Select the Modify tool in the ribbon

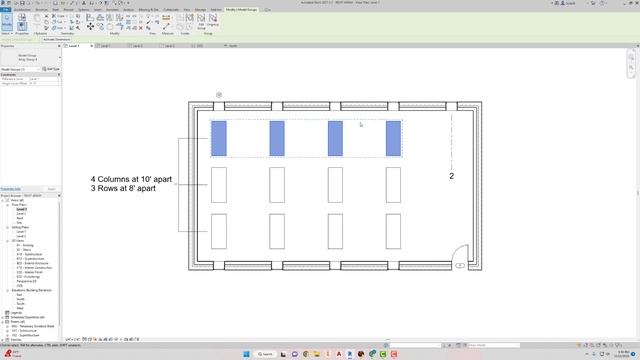coord(7,22)
